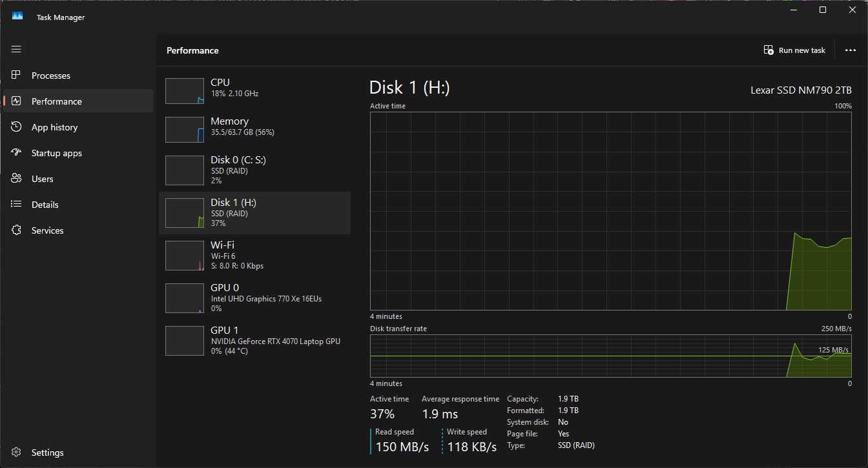Open the three-dots more options menu
The image size is (868, 468).
click(x=850, y=50)
